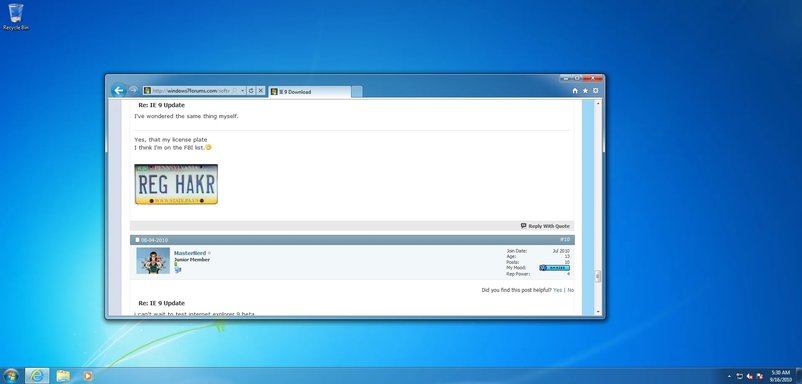Click the online status dot beside MasterNerd
Screen dimensions: 802x384
209,253
